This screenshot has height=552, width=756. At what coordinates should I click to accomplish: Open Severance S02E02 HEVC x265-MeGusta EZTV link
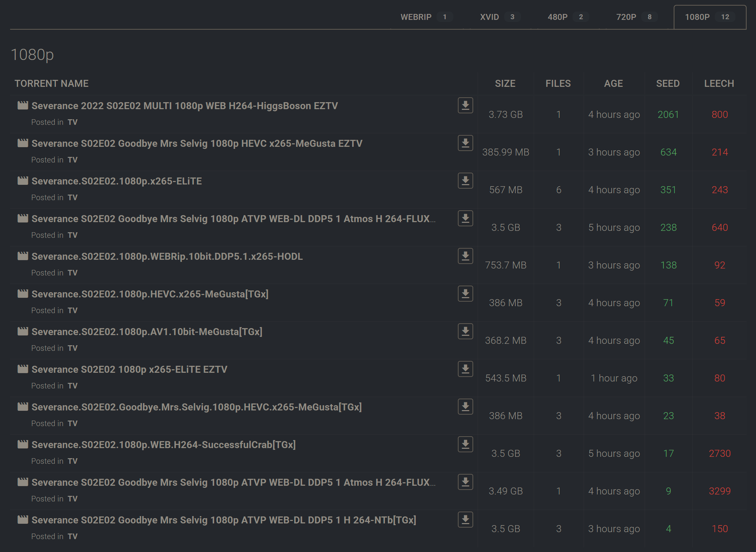[197, 143]
